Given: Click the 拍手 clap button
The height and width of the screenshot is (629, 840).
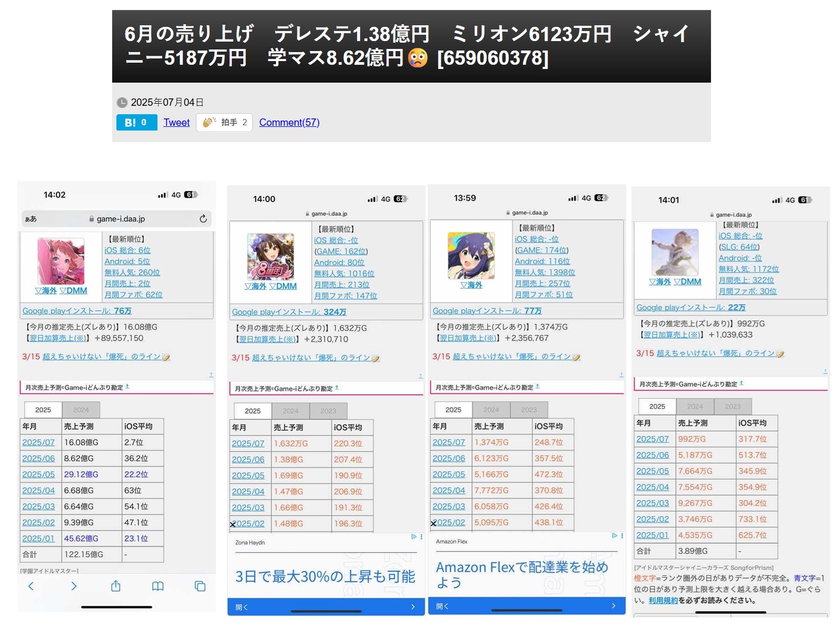Looking at the screenshot, I should click(x=224, y=122).
